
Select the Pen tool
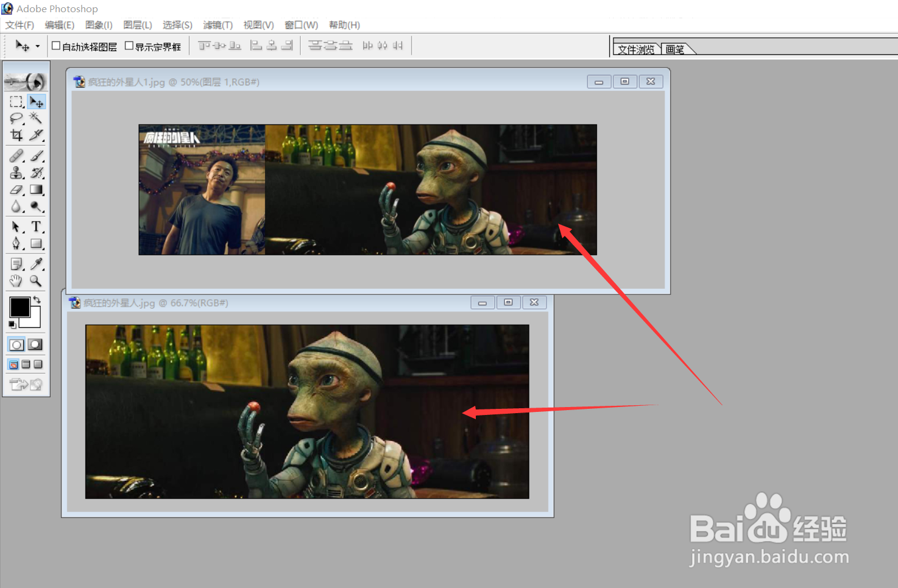(16, 244)
